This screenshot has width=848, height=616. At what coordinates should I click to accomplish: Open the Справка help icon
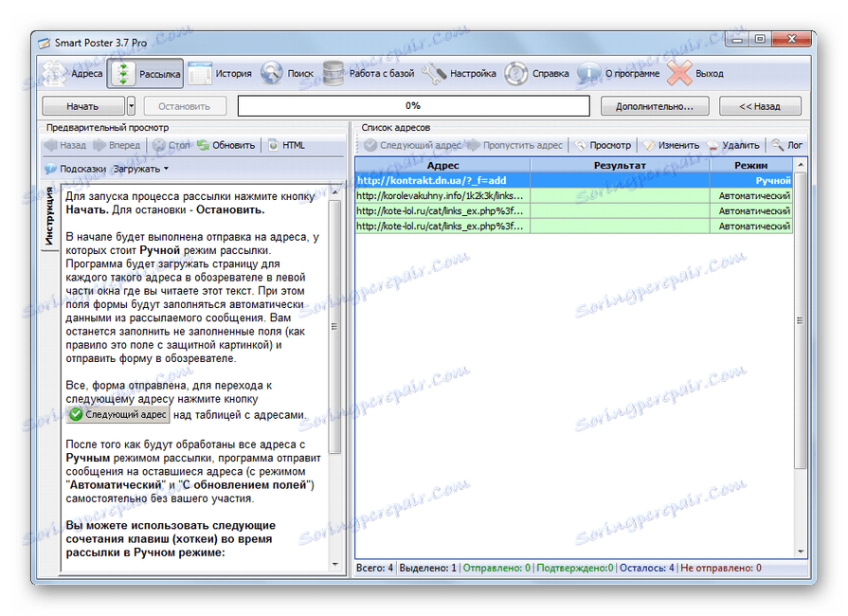(x=516, y=73)
